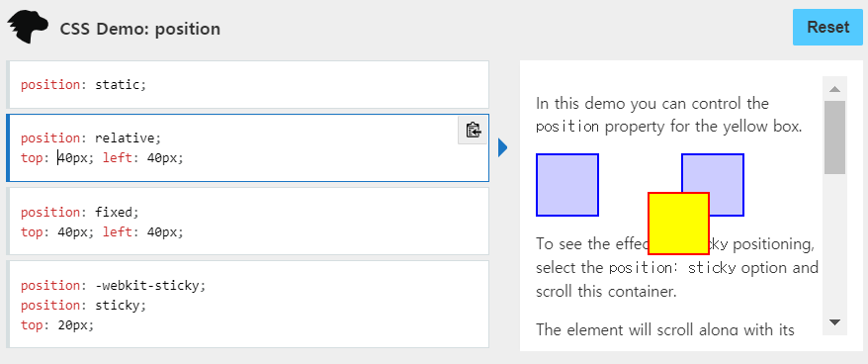Click the scroll down arrow in preview
The image size is (868, 364).
point(835,321)
